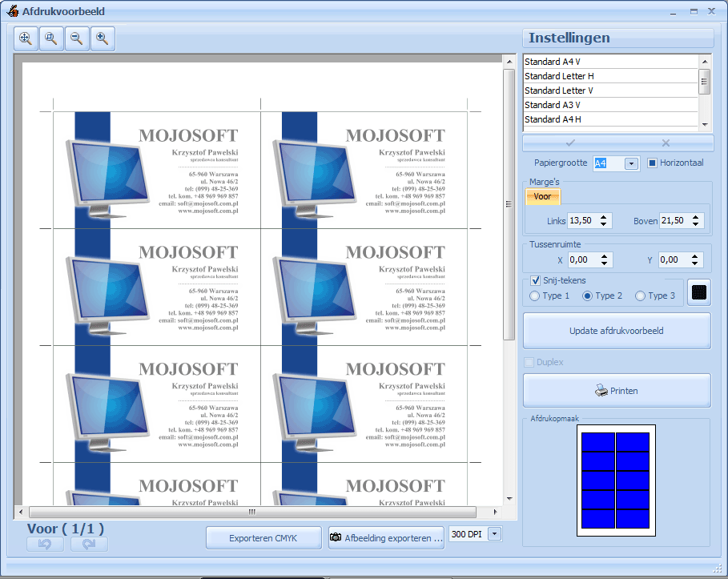Image resolution: width=728 pixels, height=579 pixels.
Task: Open the black cut mark color swatch
Action: [x=699, y=292]
